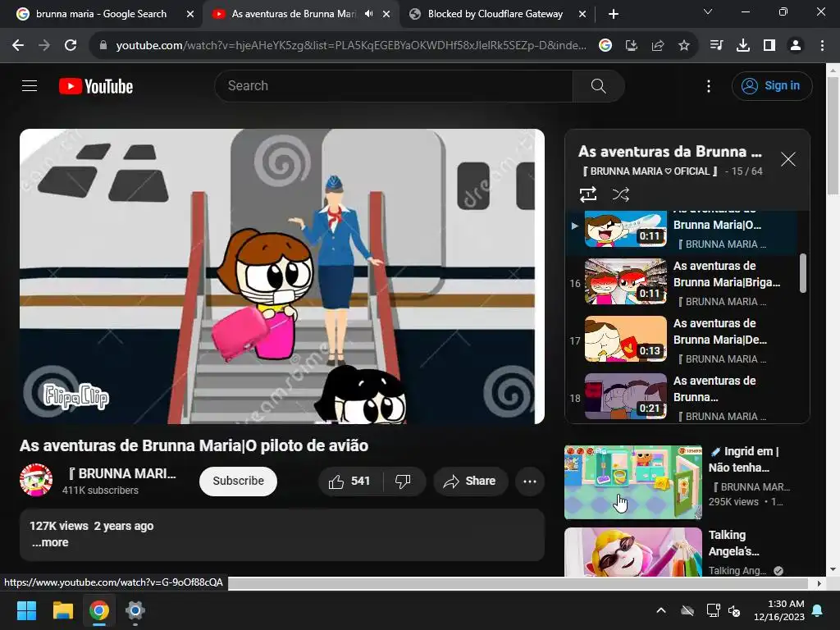840x630 pixels.
Task: Open tab search dropdown chevron
Action: pyautogui.click(x=708, y=11)
